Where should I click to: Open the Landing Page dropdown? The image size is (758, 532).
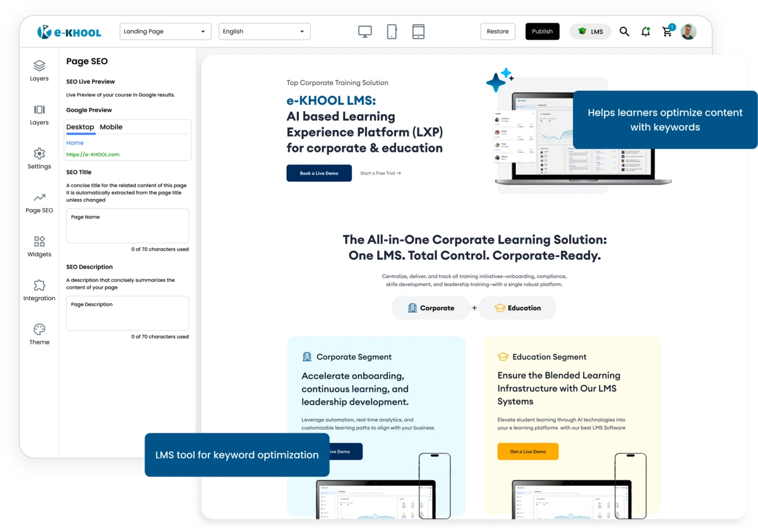(165, 31)
